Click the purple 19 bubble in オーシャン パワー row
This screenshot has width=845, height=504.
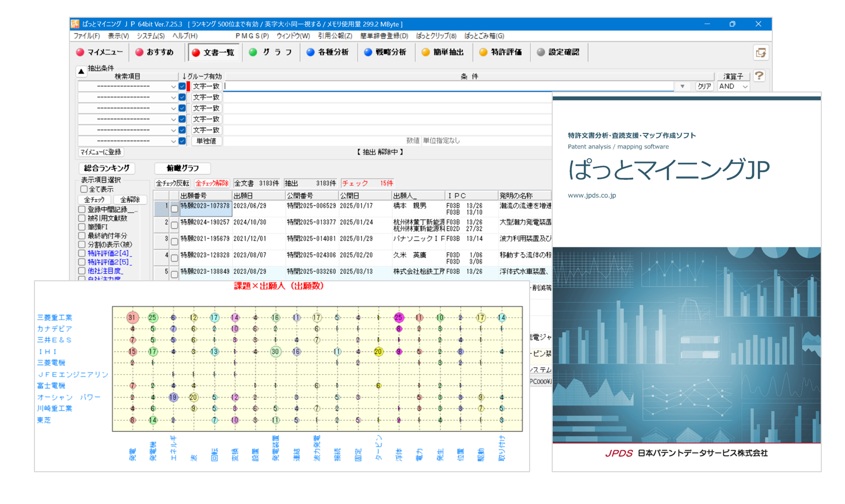coord(173,397)
